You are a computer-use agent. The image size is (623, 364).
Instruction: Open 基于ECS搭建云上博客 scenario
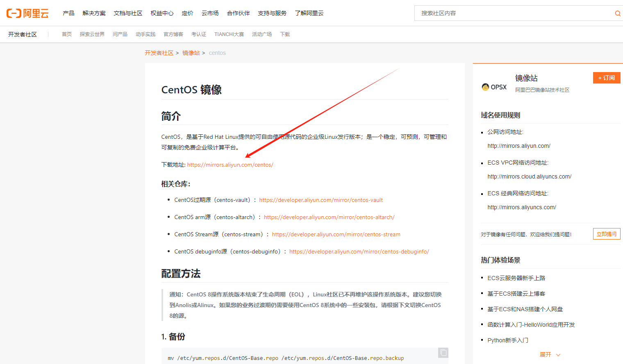pyautogui.click(x=516, y=294)
